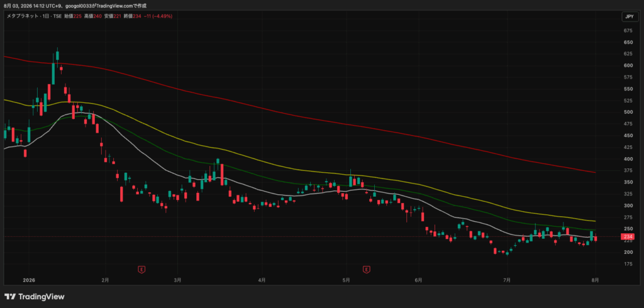Click the earnings E marker in February
The height and width of the screenshot is (308, 644).
pyautogui.click(x=142, y=270)
